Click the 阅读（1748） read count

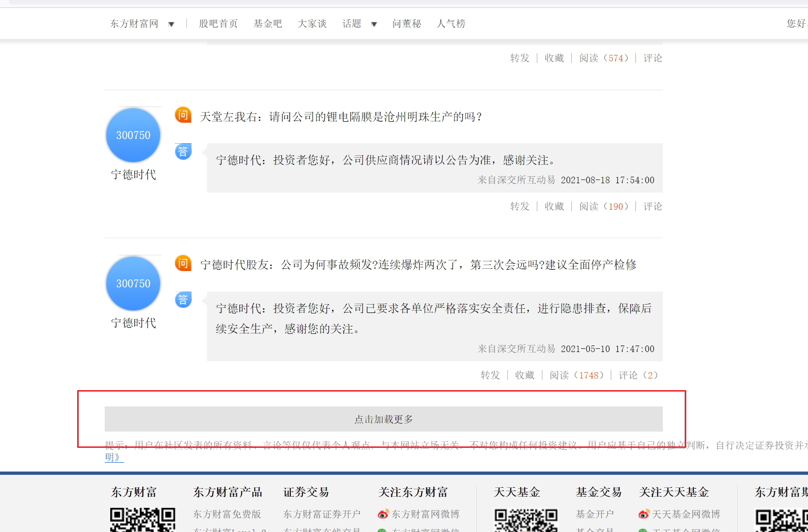pyautogui.click(x=577, y=375)
